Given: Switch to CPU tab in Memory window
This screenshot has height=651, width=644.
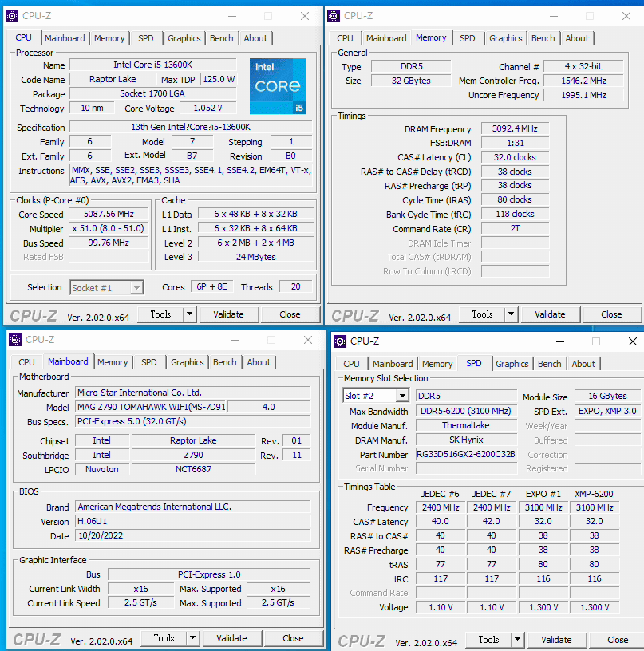Looking at the screenshot, I should [345, 38].
